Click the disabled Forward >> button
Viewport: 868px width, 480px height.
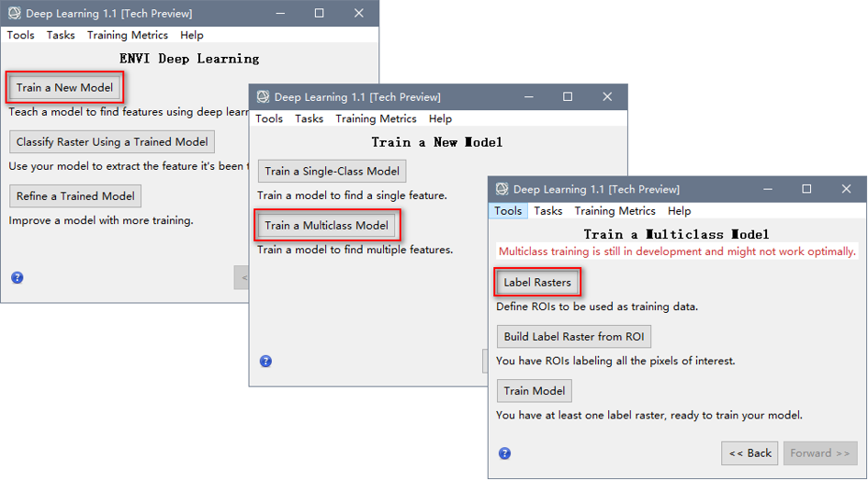[820, 452]
